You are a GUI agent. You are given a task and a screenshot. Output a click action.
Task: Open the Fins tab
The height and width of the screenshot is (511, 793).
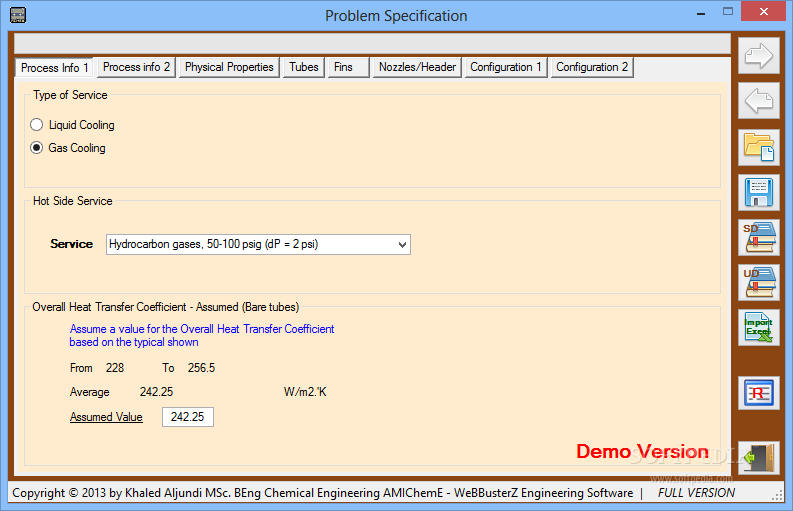348,67
